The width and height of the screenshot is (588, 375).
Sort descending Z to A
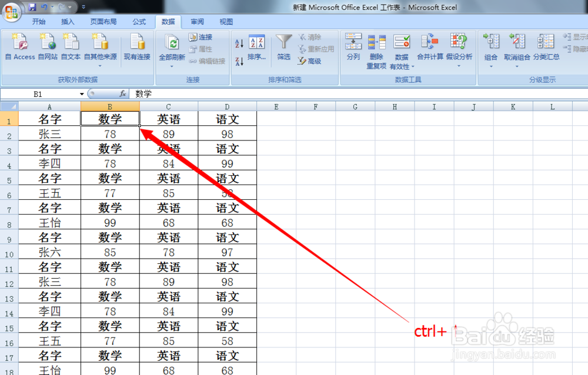(239, 61)
